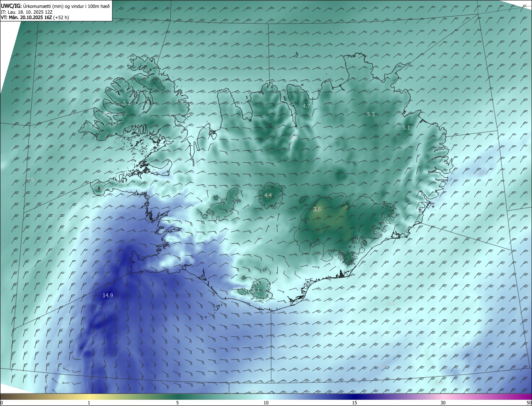Click the legend tick label '50'

(x=529, y=403)
